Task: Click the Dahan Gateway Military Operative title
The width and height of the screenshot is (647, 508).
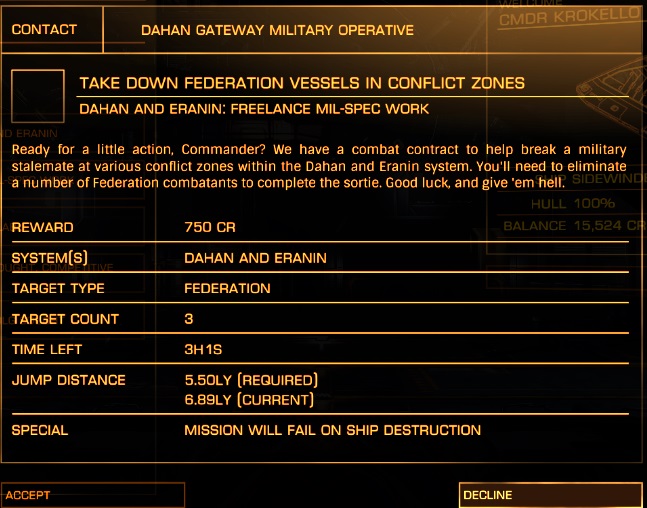Action: (277, 30)
